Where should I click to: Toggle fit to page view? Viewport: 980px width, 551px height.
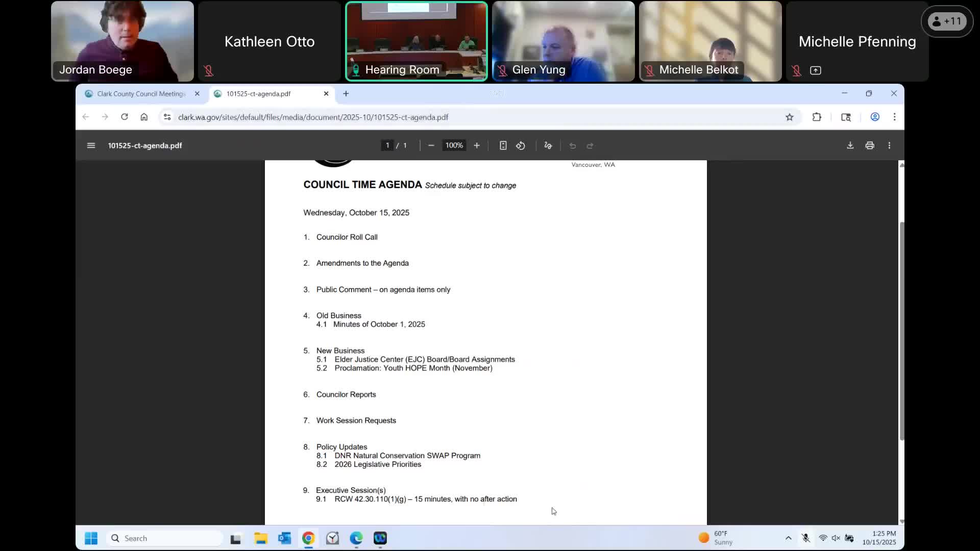[503, 145]
